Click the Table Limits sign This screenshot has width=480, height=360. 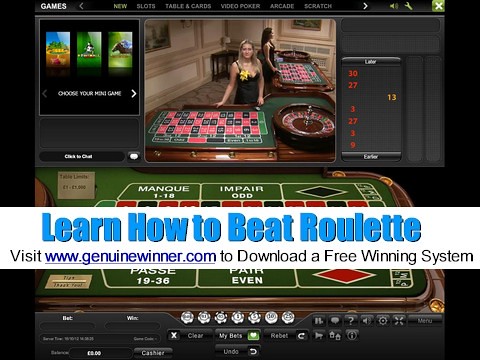76,184
